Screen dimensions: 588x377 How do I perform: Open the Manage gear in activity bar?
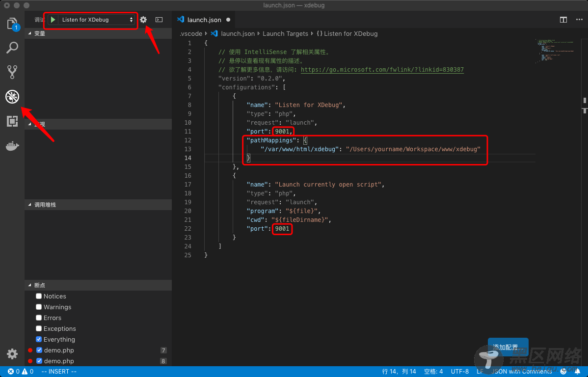click(12, 354)
